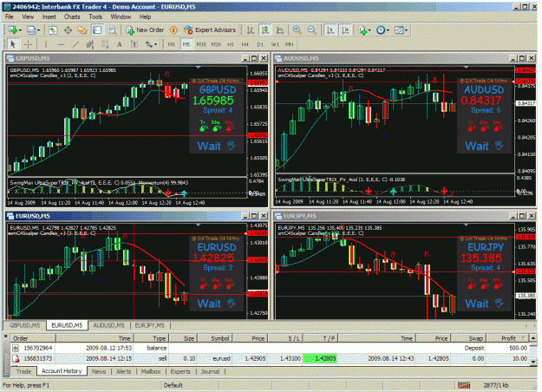The image size is (542, 392).
Task: Open the Market Watch panel icon
Action: pyautogui.click(x=53, y=30)
